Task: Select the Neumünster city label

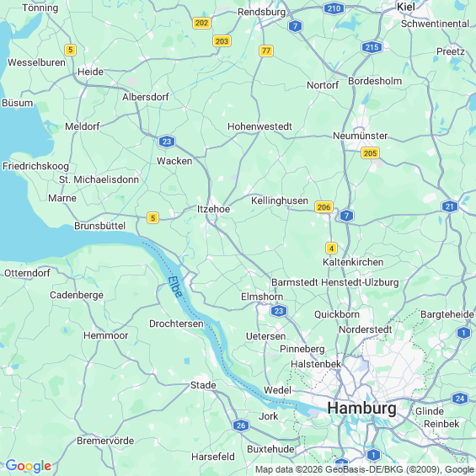Action: [x=360, y=136]
